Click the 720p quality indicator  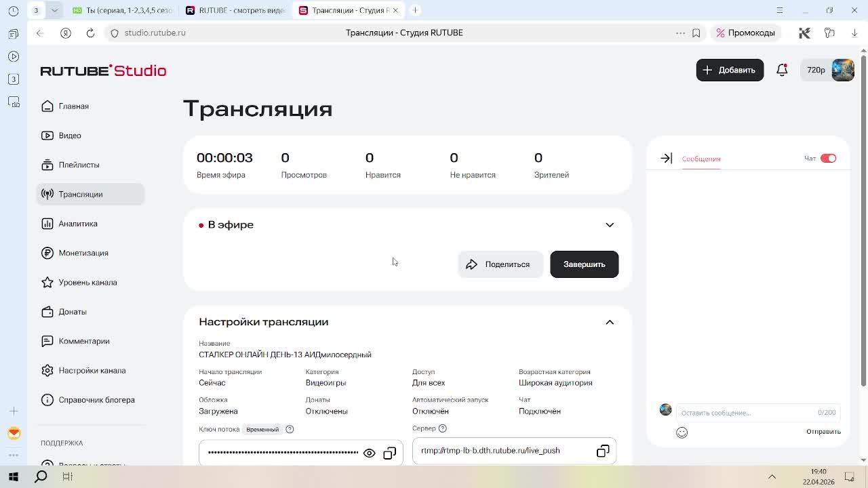click(x=816, y=70)
